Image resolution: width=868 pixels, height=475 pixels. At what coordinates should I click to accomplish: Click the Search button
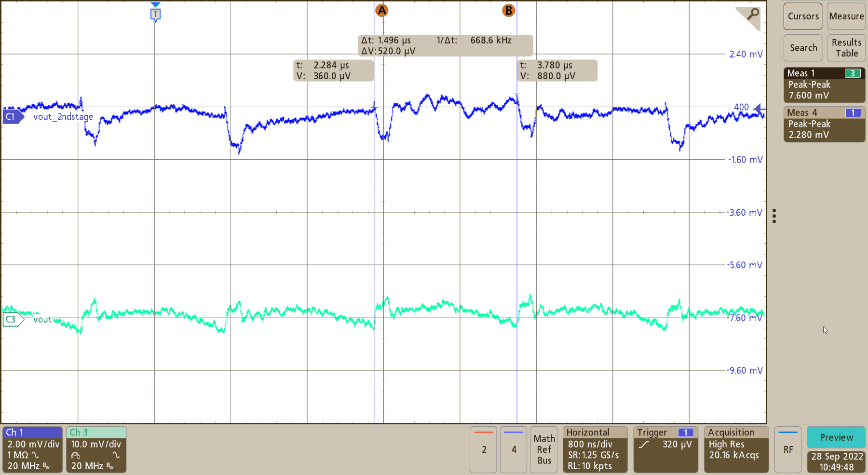[802, 48]
